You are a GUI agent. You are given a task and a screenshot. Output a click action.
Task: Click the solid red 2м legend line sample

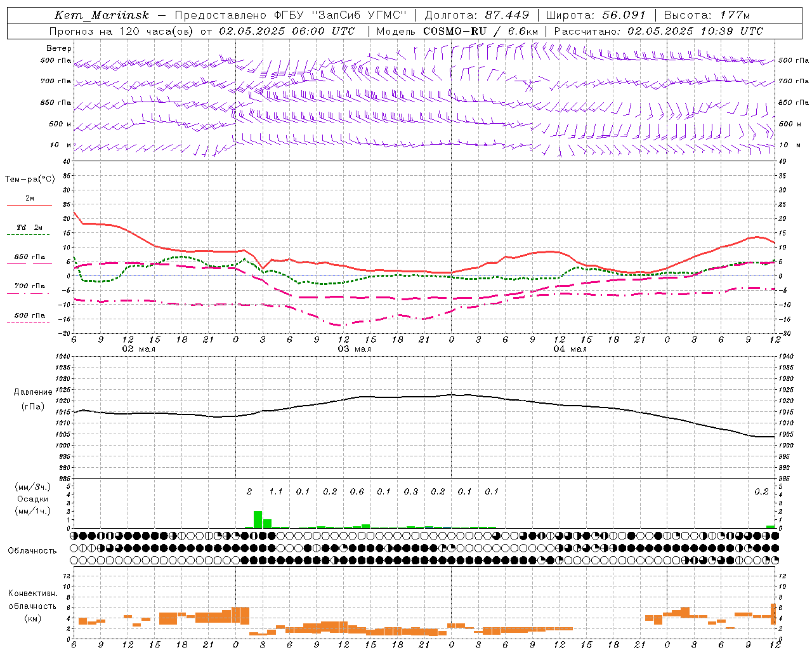pyautogui.click(x=29, y=205)
